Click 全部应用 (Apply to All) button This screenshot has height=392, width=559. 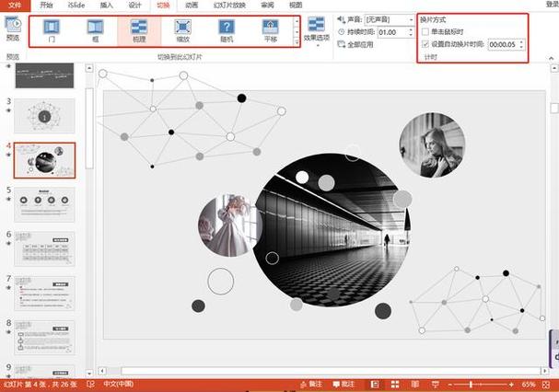[355, 44]
